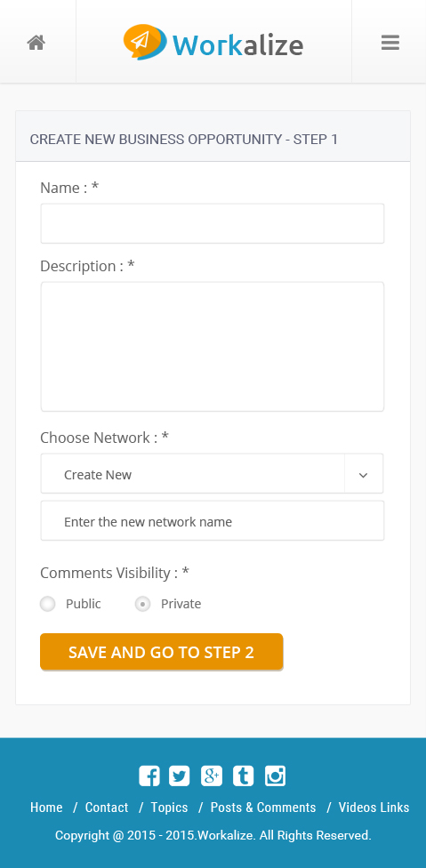Click Save and Go to Step 2
The image size is (426, 868).
tap(162, 652)
